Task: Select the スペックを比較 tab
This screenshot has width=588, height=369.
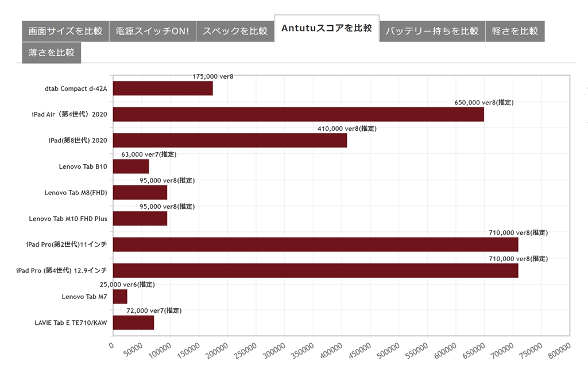Action: tap(235, 31)
